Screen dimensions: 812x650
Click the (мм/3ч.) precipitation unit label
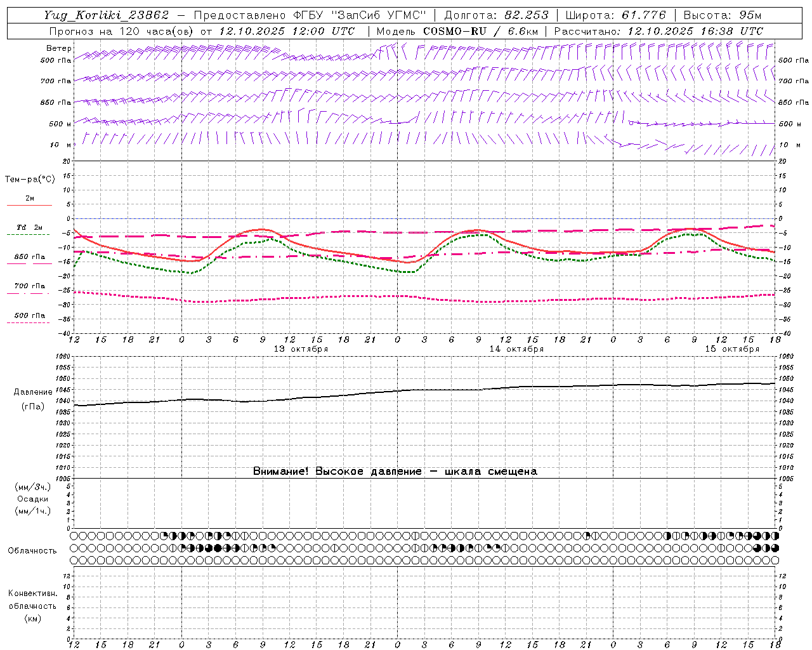(33, 487)
